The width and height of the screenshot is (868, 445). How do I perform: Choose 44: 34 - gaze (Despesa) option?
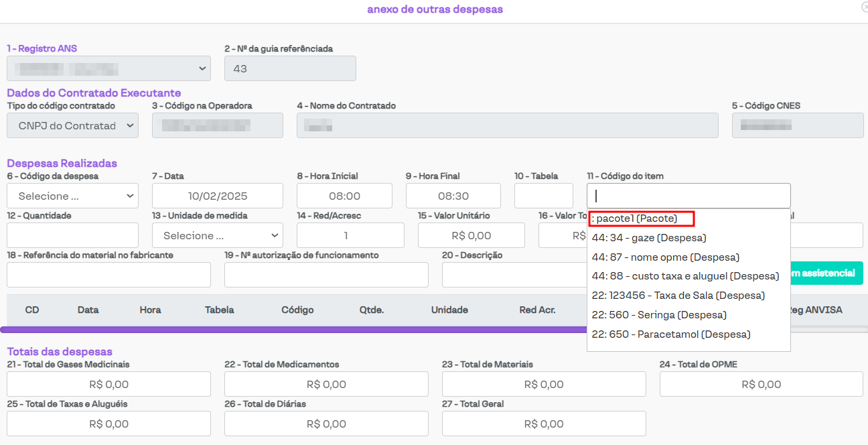648,238
